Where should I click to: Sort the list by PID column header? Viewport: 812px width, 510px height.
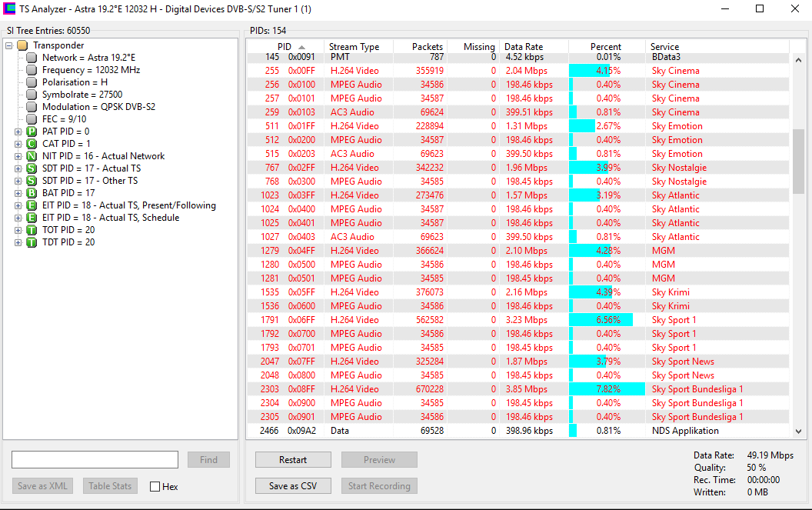point(285,47)
